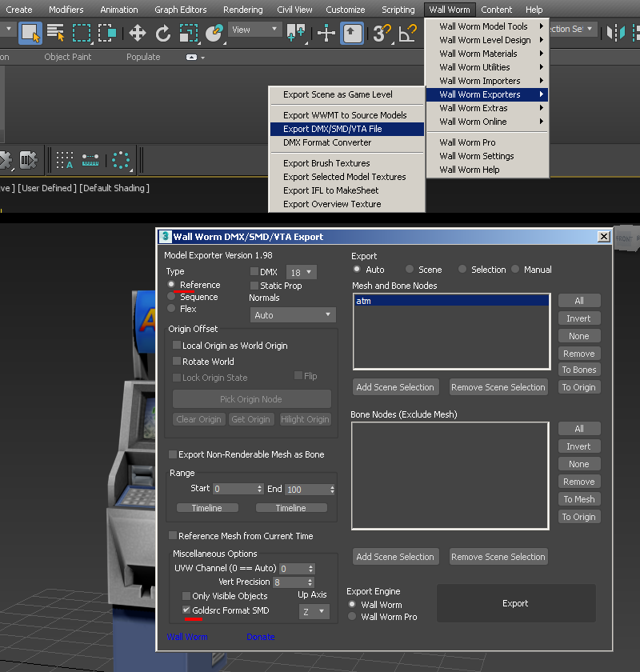Click the large Export button
The image size is (640, 672).
click(516, 603)
